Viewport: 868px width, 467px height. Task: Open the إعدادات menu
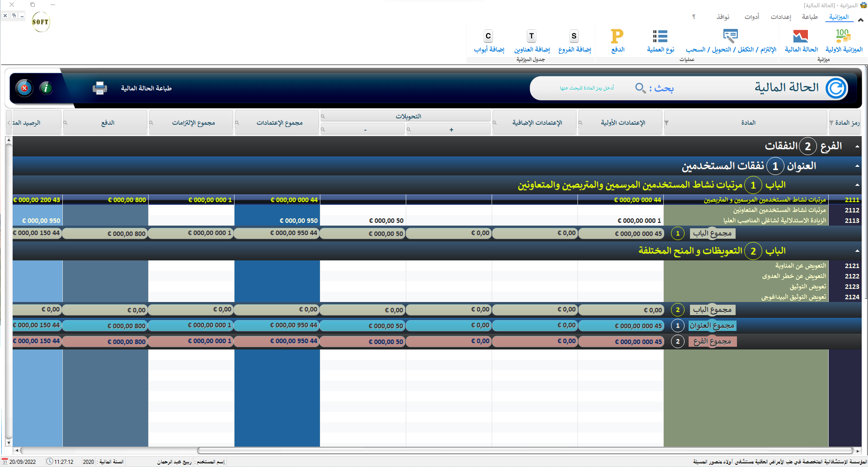pos(781,17)
